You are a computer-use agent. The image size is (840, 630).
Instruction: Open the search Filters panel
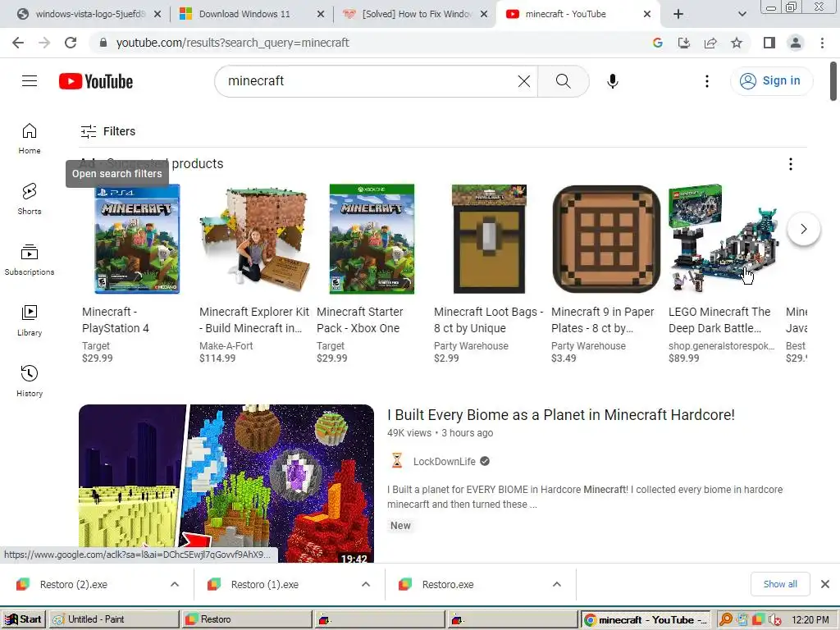[108, 131]
